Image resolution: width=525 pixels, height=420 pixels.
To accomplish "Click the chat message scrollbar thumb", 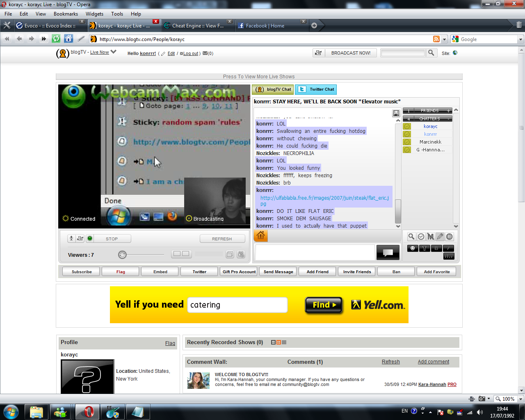I will (398, 210).
